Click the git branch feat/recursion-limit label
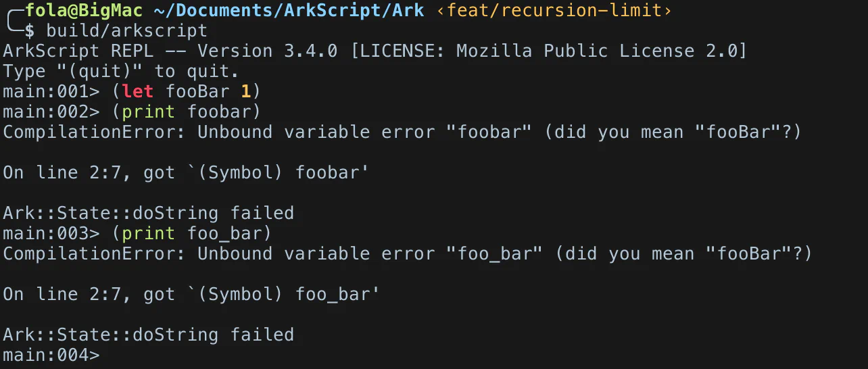Image resolution: width=868 pixels, height=369 pixels. [554, 11]
